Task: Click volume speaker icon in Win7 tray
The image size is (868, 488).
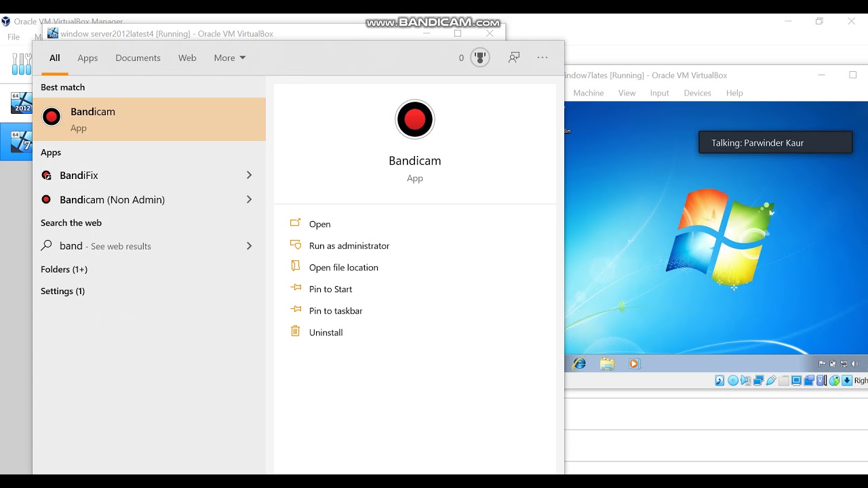Action: 854,364
